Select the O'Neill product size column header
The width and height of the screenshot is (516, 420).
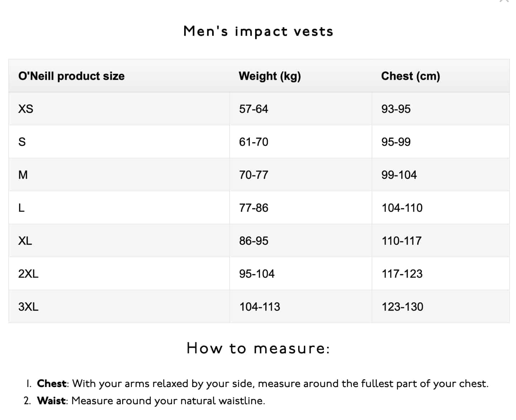point(71,76)
